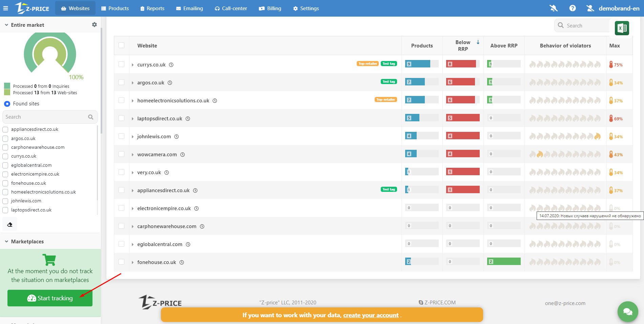
Task: Check appliancesdirect.co.uk in sidebar list
Action: pyautogui.click(x=5, y=129)
